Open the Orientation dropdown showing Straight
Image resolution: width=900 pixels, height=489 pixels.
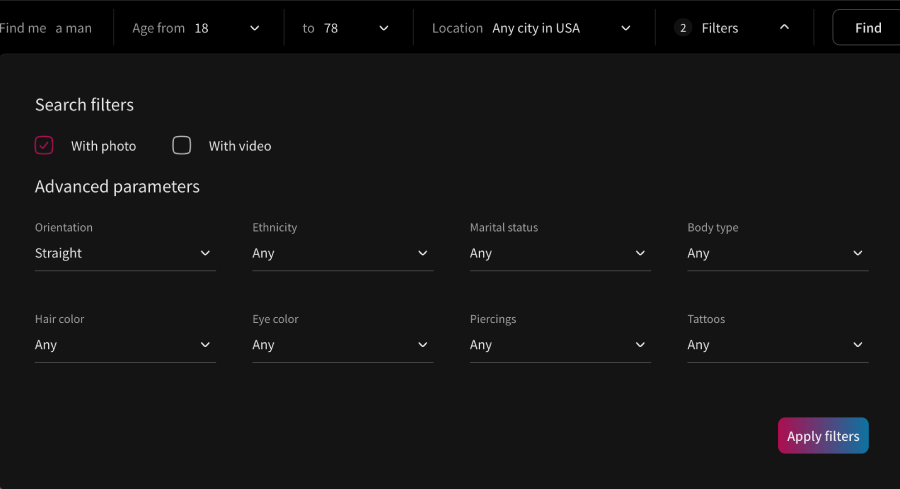[x=125, y=253]
